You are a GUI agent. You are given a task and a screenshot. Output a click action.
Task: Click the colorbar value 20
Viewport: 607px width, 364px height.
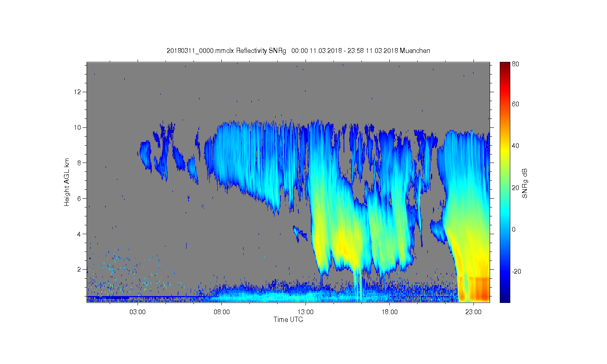coord(516,188)
